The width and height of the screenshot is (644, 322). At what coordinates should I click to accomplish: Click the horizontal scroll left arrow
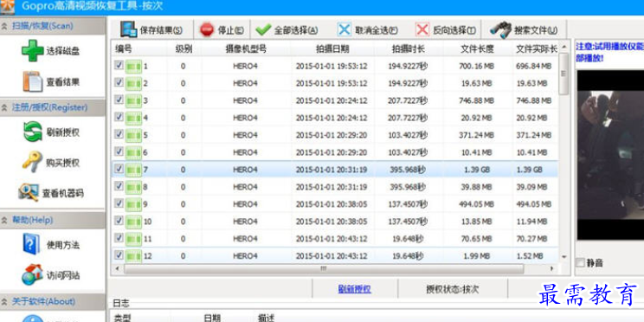point(117,268)
